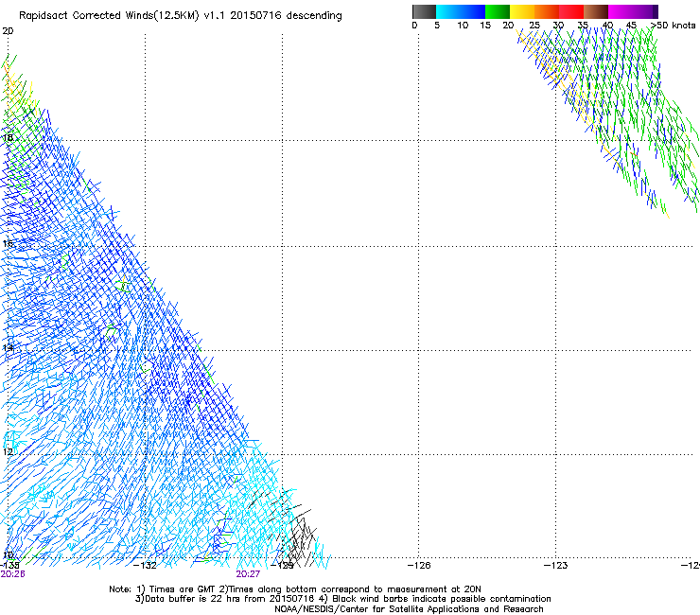
Task: Click the longitude "-129" axis label
Action: pos(282,566)
